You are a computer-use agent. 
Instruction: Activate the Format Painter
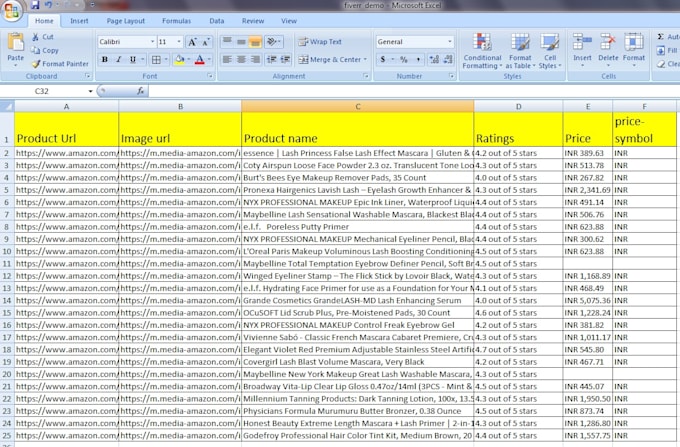(60, 64)
